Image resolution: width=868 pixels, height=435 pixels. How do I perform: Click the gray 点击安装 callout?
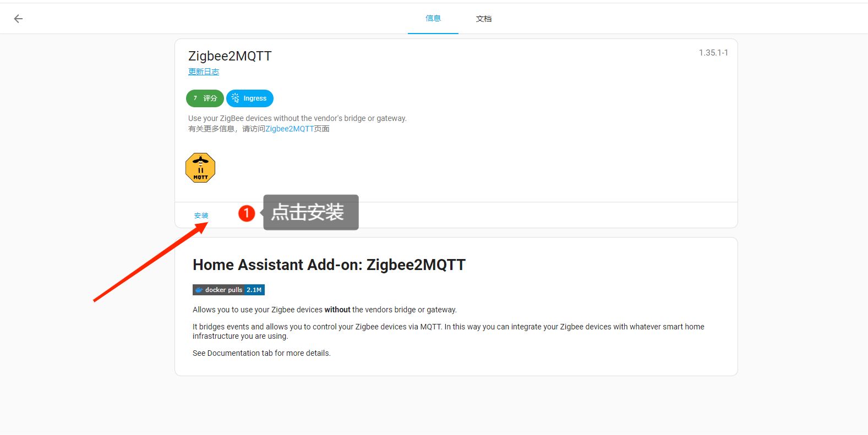point(310,212)
